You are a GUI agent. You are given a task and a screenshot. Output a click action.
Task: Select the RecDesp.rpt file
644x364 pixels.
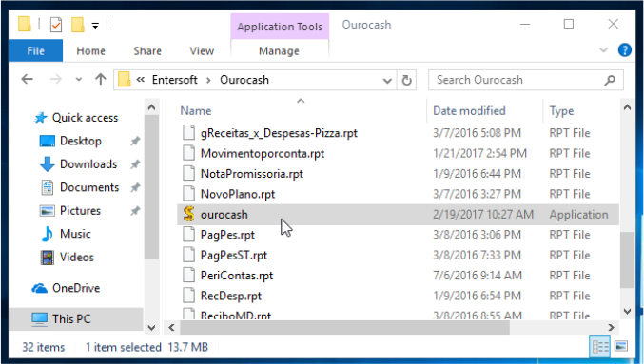coord(231,296)
